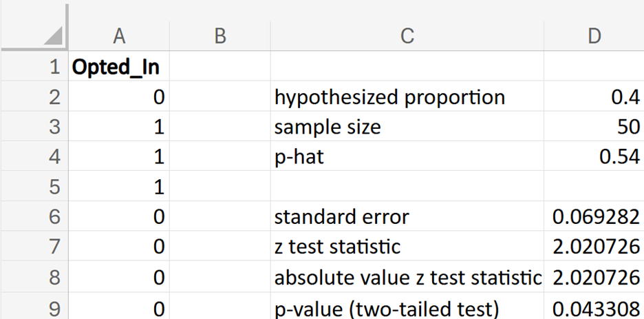
Task: Click the cell containing 0.4
Action: point(594,96)
